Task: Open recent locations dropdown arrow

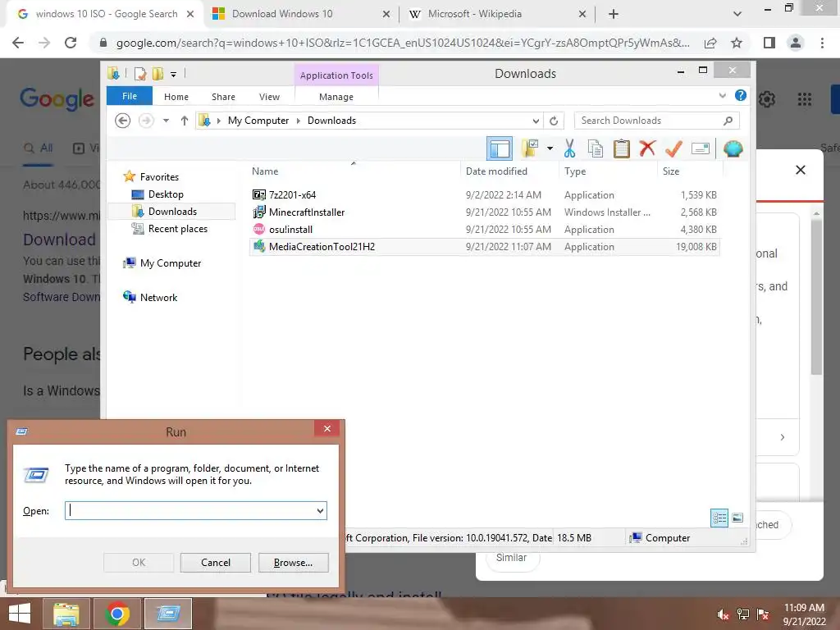Action: [166, 121]
